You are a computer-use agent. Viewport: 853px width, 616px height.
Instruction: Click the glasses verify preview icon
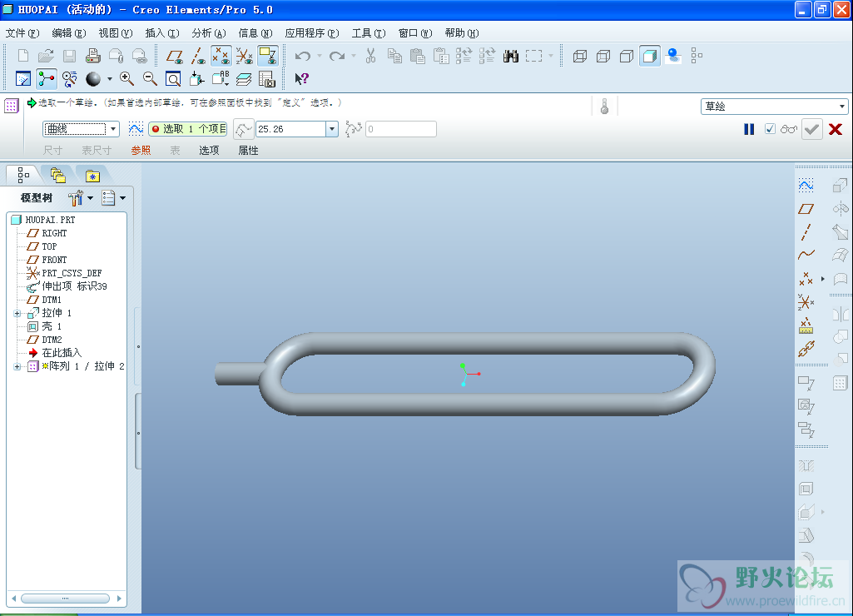click(x=789, y=129)
